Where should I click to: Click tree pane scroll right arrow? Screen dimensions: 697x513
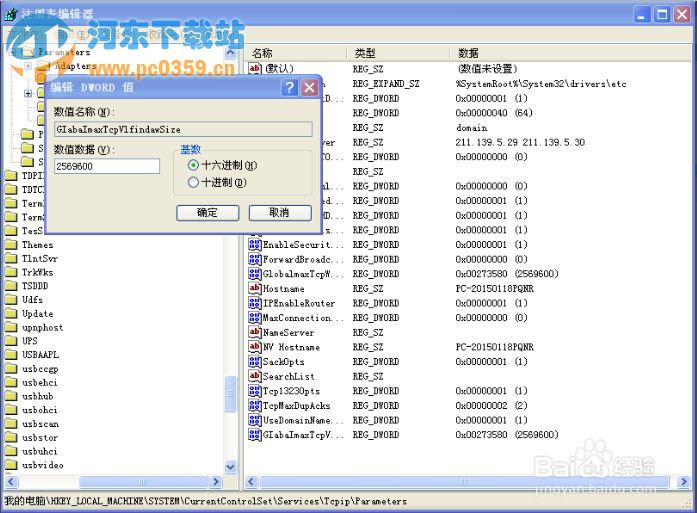[x=216, y=481]
